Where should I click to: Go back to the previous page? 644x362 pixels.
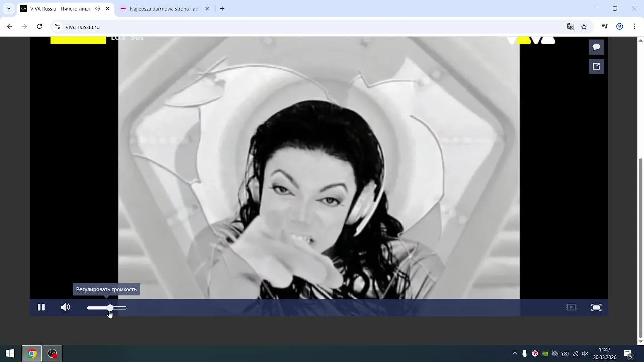[9, 27]
